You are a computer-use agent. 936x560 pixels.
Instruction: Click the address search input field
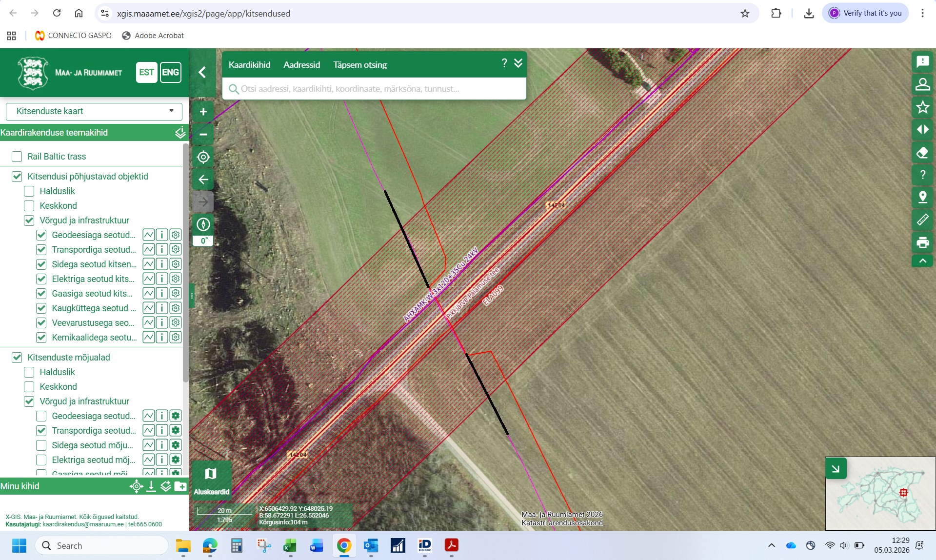tap(374, 89)
